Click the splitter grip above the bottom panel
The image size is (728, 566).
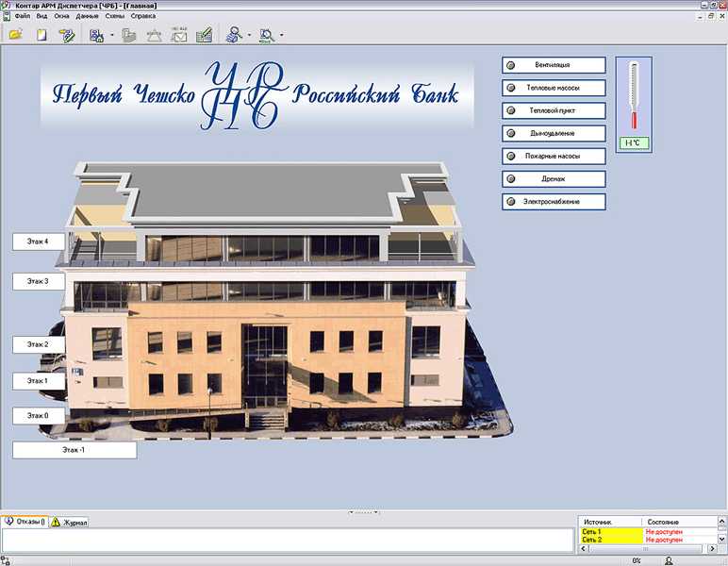(364, 512)
